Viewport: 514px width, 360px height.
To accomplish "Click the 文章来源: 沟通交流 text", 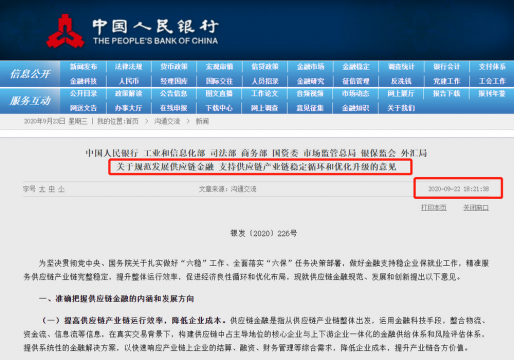I will 228,189.
